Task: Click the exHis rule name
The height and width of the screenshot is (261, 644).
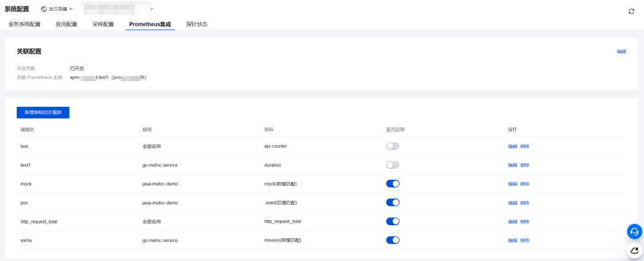Action: click(26, 241)
